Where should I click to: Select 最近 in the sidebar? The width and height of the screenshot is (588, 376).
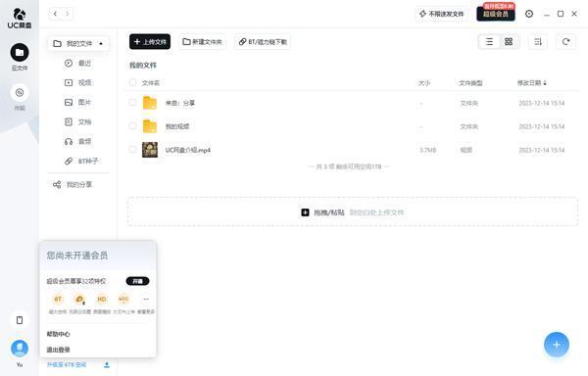77,63
